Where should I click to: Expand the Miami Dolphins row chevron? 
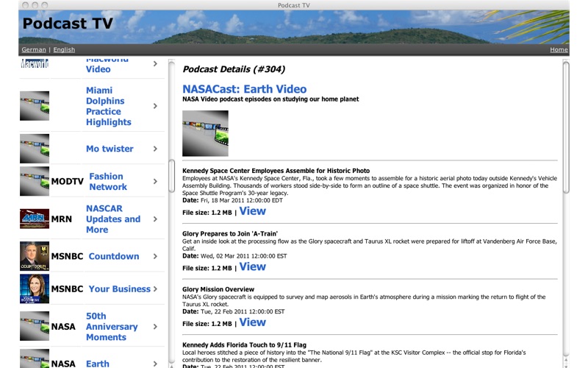pos(155,106)
